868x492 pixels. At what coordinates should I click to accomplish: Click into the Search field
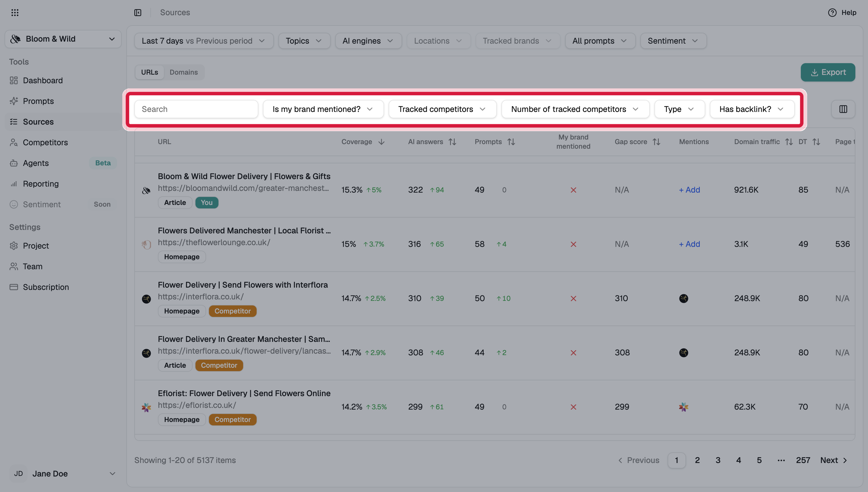(x=196, y=109)
